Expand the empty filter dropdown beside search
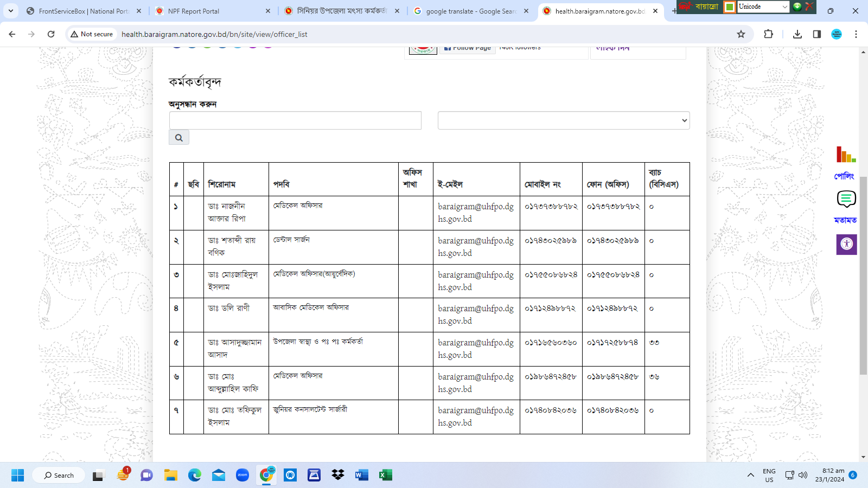This screenshot has width=868, height=488. coord(563,120)
